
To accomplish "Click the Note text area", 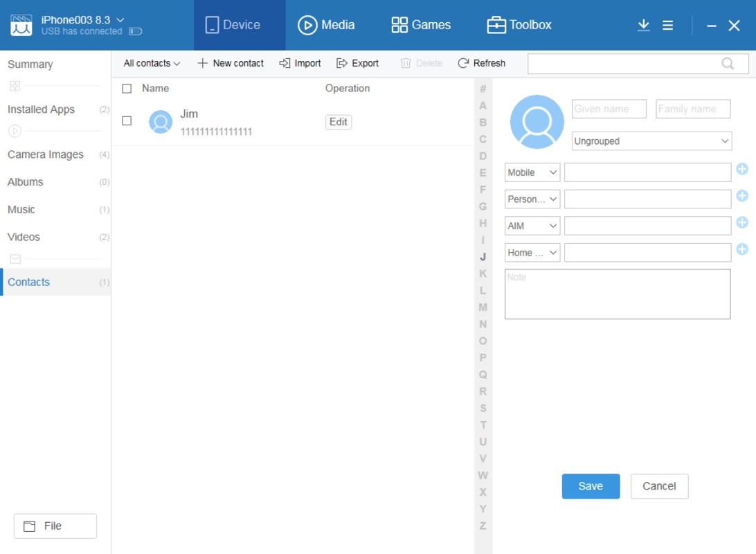I will tap(618, 294).
